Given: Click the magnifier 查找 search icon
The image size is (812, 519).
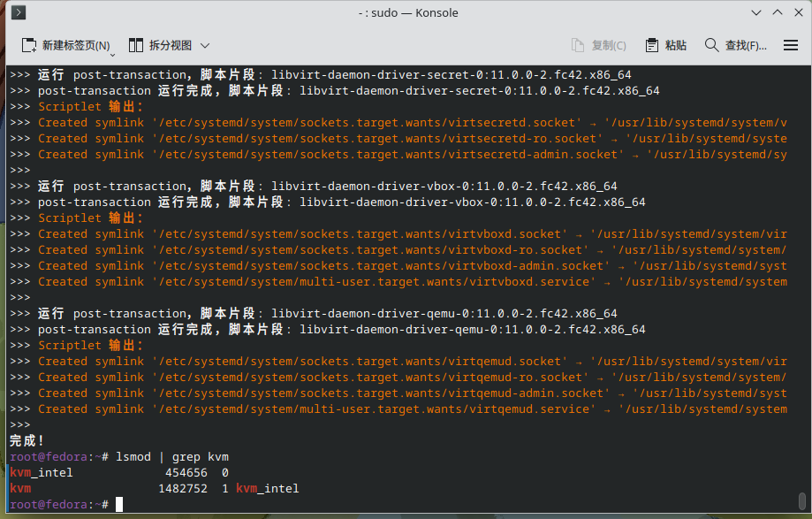Looking at the screenshot, I should coord(711,46).
